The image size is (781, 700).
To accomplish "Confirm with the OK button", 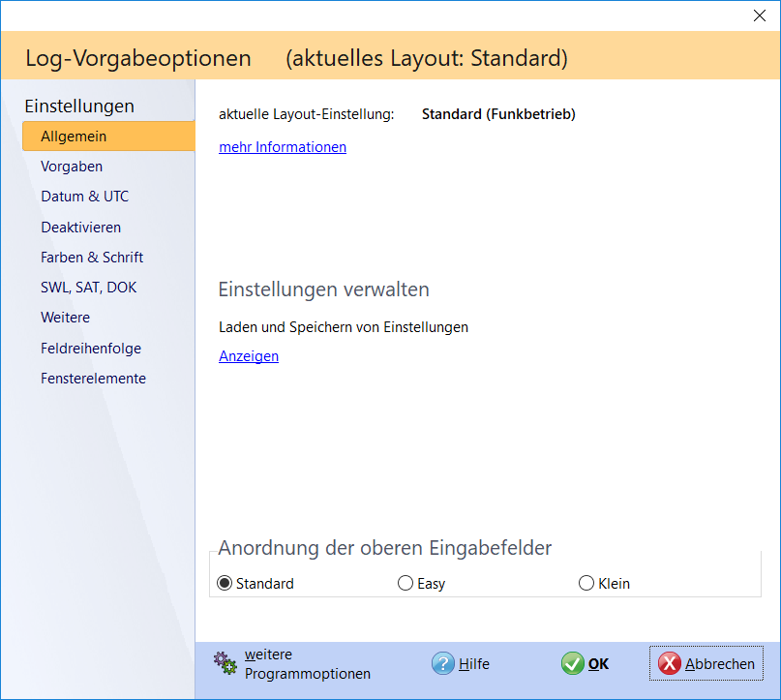I will [598, 664].
